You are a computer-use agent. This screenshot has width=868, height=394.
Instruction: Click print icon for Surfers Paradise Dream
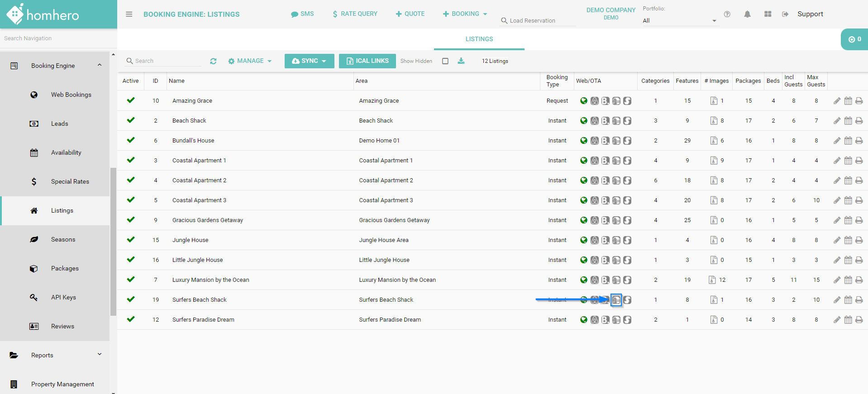click(x=859, y=320)
